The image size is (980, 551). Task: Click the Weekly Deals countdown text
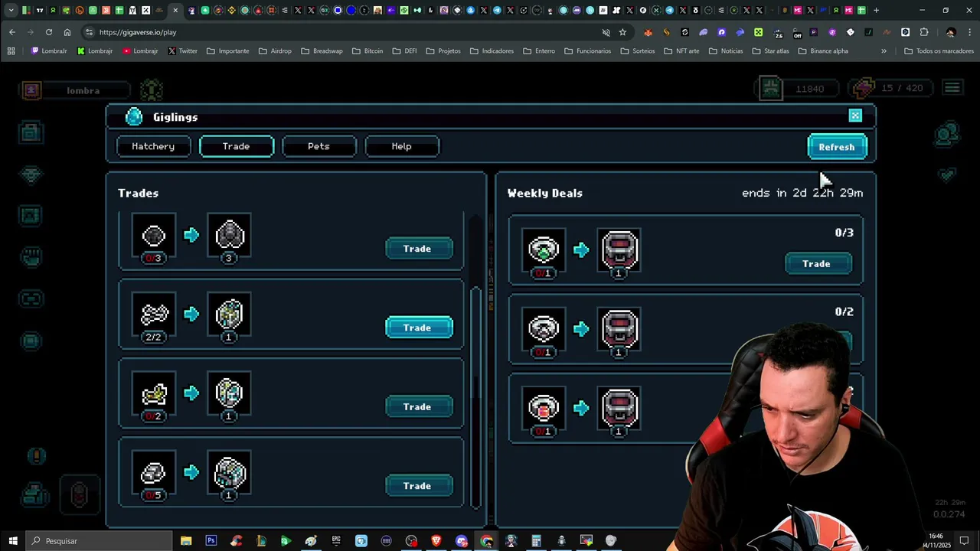click(x=802, y=193)
